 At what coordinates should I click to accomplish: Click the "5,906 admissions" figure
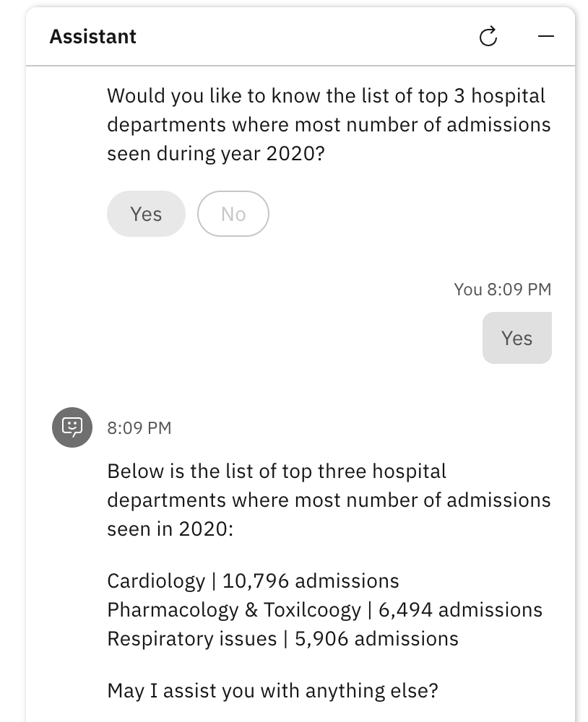point(376,639)
